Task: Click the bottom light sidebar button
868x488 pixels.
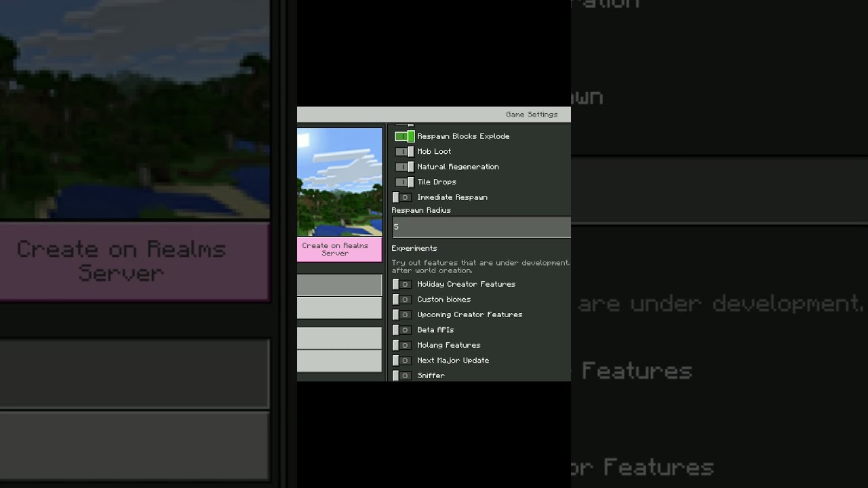Action: (339, 361)
